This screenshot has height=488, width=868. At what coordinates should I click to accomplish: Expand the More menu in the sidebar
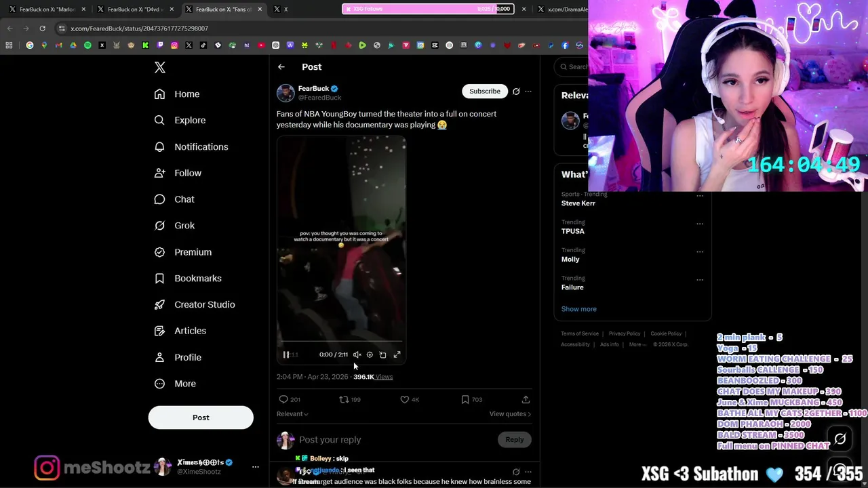tap(175, 384)
